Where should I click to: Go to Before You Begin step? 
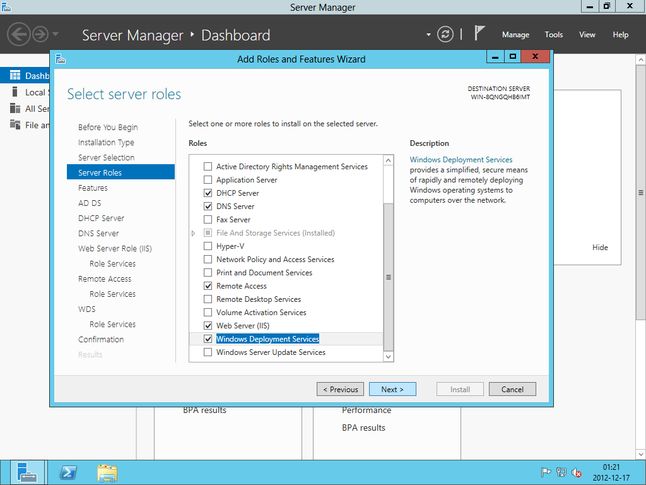pyautogui.click(x=108, y=127)
